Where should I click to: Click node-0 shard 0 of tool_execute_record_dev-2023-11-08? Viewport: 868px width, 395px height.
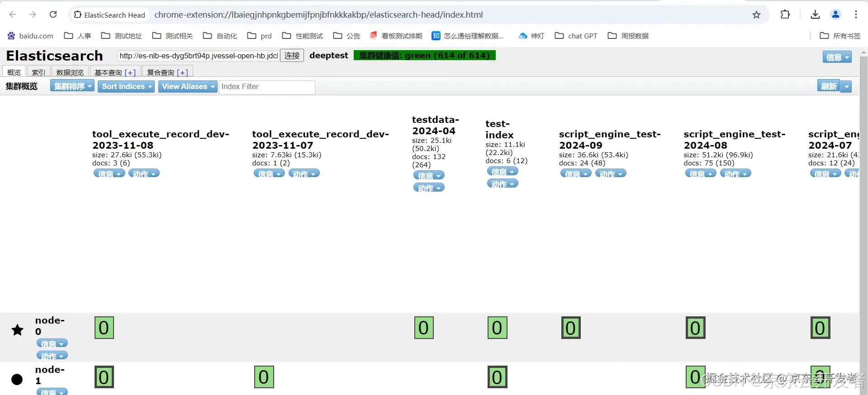tap(104, 328)
